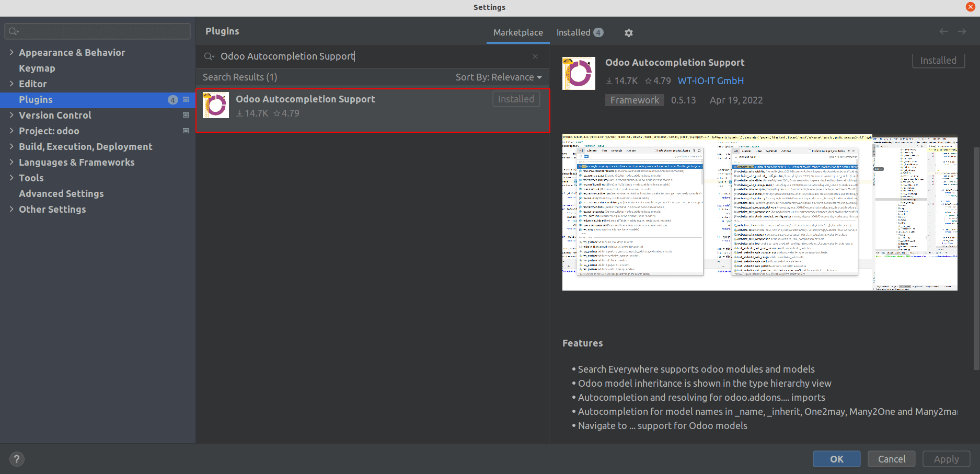The image size is (980, 474).
Task: Select Odoo Autocompletion Support result title
Action: [x=305, y=99]
